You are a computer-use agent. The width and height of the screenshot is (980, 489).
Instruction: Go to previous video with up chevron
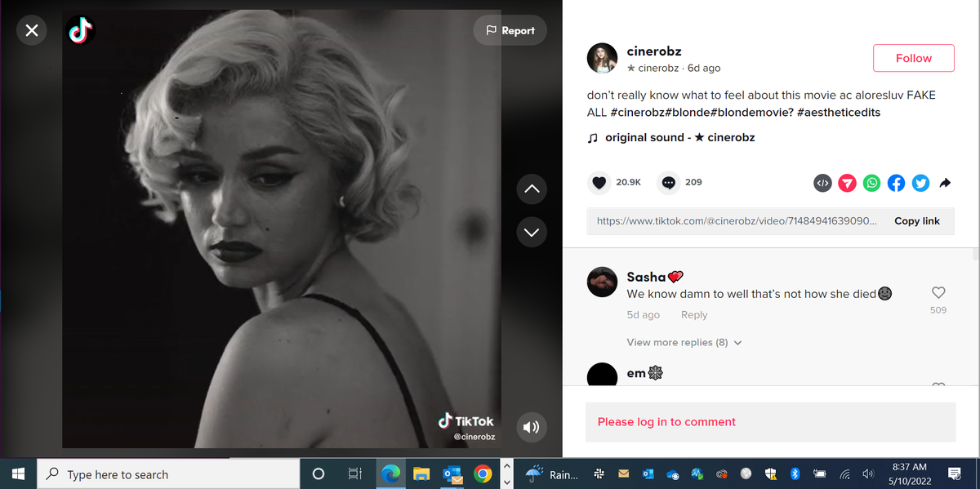click(x=532, y=189)
